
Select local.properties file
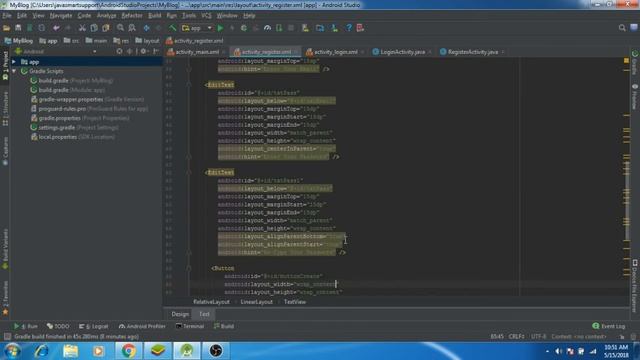73,137
